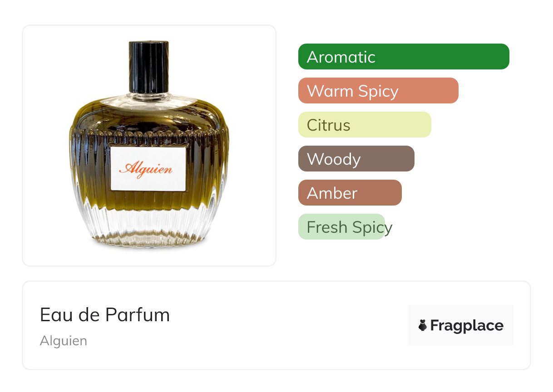Viewport: 553px width, 392px height.
Task: Select the Warm Spicy accord bar
Action: [x=378, y=91]
